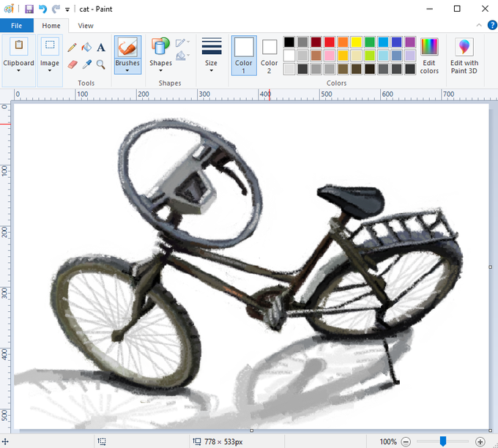The height and width of the screenshot is (448, 498).
Task: Click the Brushes tool icon
Action: pos(127,48)
